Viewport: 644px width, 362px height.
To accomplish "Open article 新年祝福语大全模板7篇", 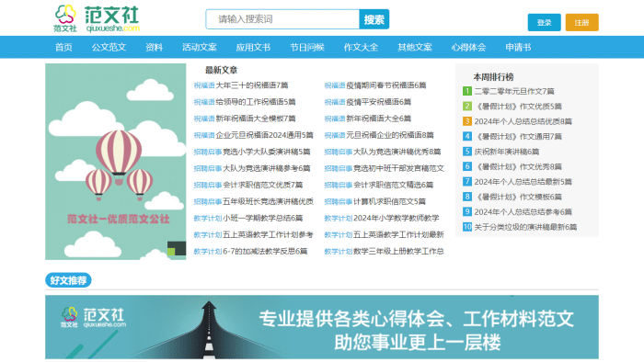I will point(256,119).
